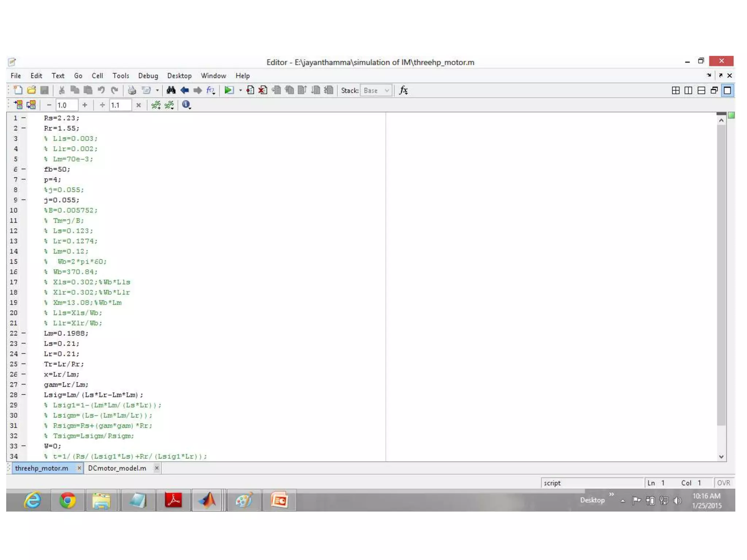
Task: Click the navigate back blue arrow
Action: click(185, 90)
